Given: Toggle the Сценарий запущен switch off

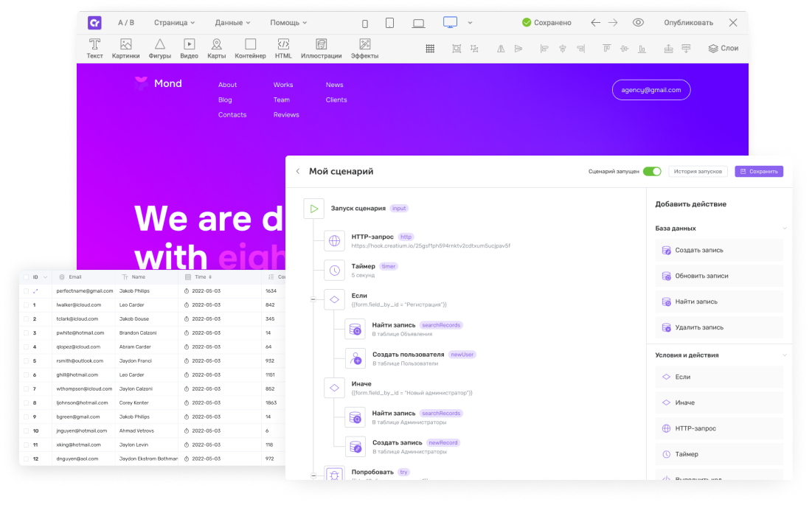Looking at the screenshot, I should point(652,171).
